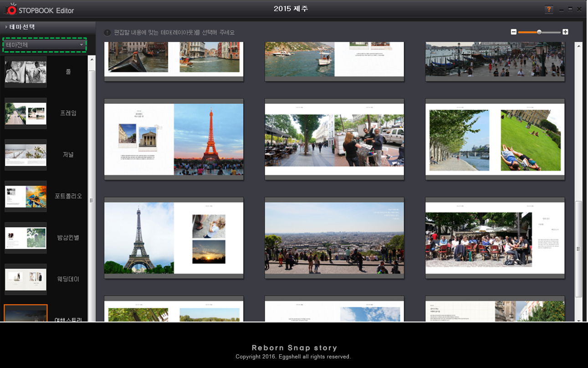Pick the park sunbathers two-photo layout
This screenshot has height=368, width=588.
[x=495, y=139]
